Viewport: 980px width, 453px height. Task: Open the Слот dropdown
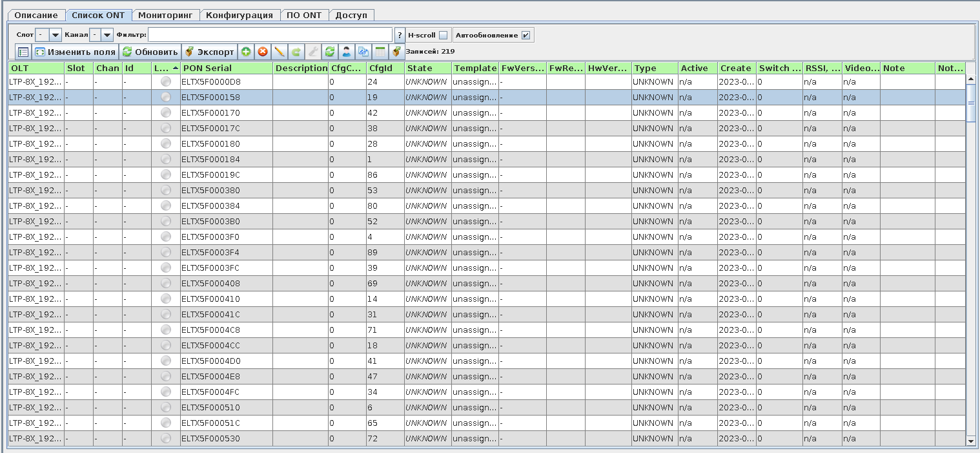(55, 35)
